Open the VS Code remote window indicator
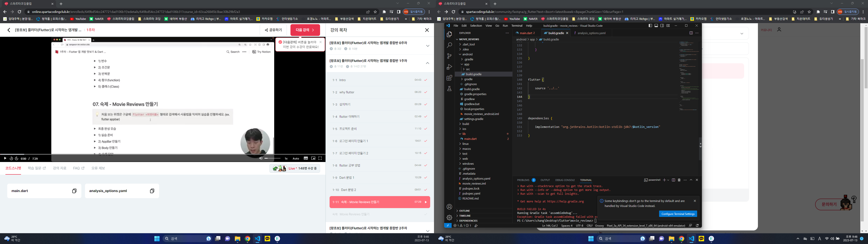This screenshot has height=244, width=868. click(x=448, y=225)
